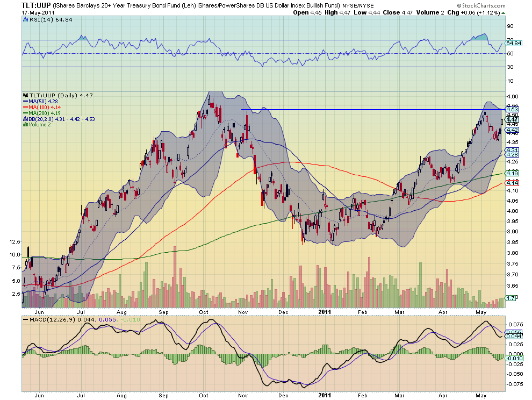The height and width of the screenshot is (400, 532).
Task: Click the black line marker before MACD(12,26,9)
Action: 26,320
